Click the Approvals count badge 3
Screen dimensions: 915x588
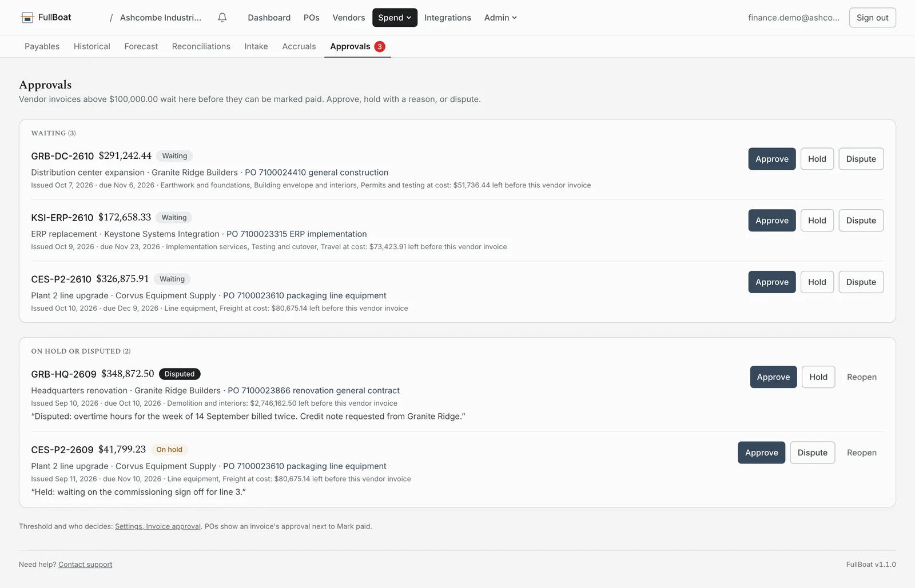tap(380, 47)
